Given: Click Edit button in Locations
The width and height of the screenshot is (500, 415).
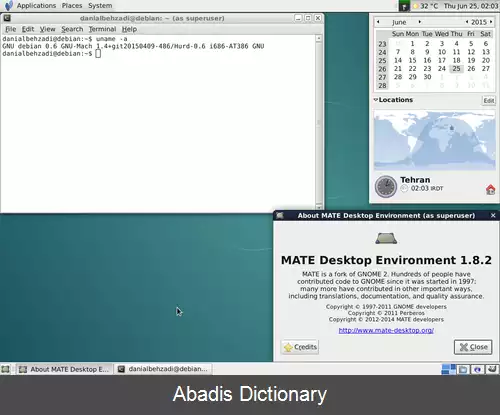Looking at the screenshot, I should pos(489,100).
